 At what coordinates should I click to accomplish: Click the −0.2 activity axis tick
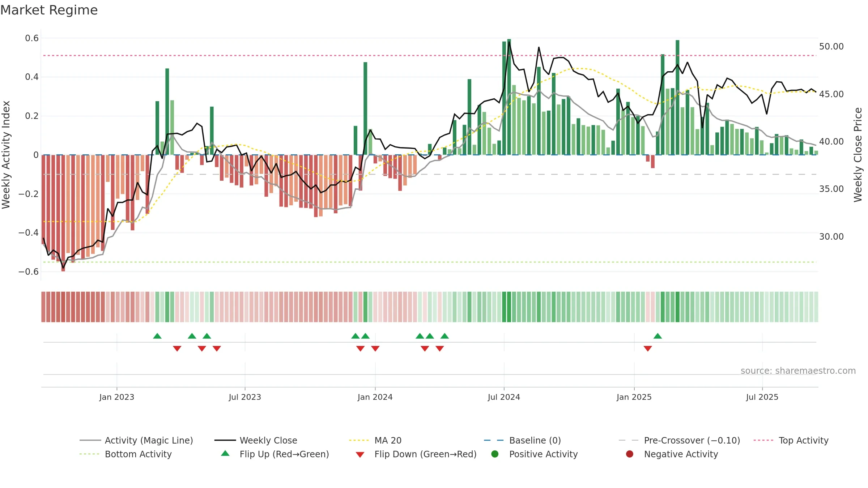click(x=29, y=194)
